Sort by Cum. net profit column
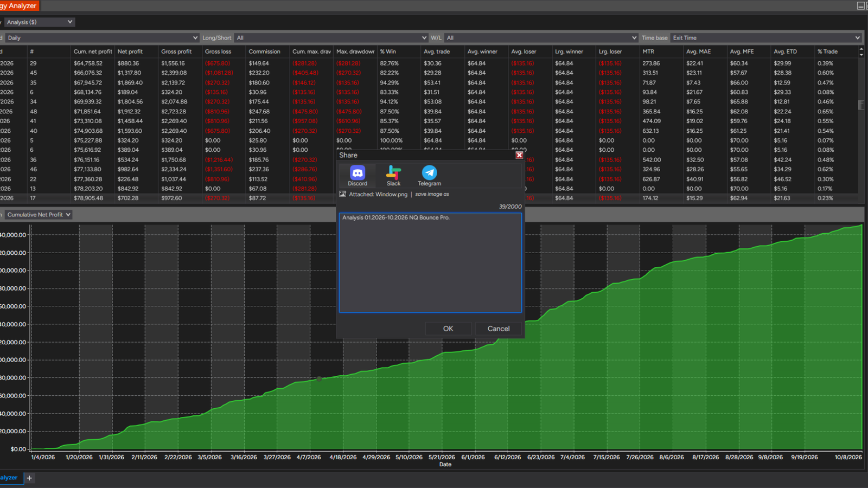Viewport: 868px width, 488px height. tap(93, 52)
